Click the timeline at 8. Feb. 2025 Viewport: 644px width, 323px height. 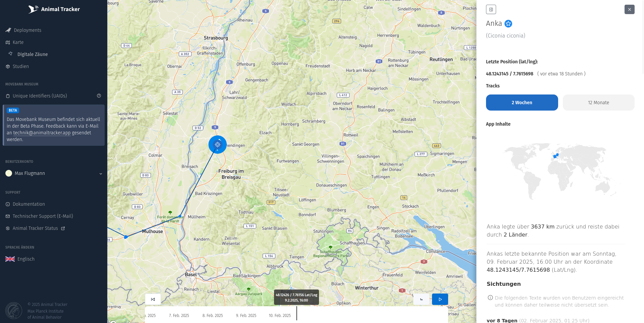213,316
